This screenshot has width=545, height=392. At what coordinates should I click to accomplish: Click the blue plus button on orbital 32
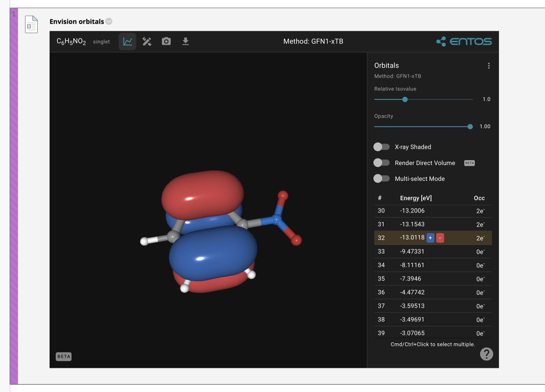(x=430, y=238)
